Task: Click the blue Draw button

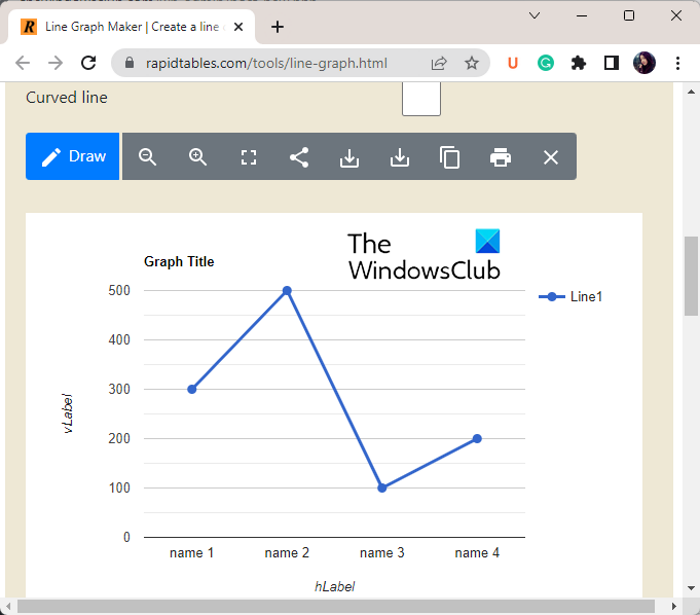Action: coord(72,156)
